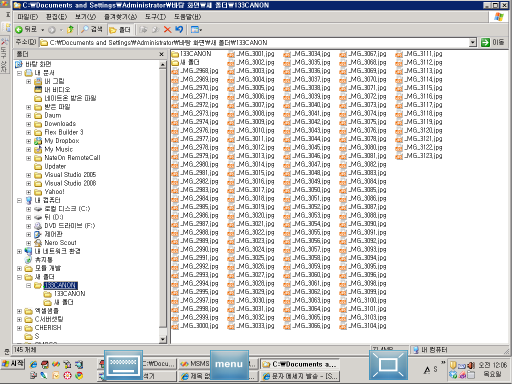
Task: Select the file _MG_3111.jpg
Action: click(423, 54)
